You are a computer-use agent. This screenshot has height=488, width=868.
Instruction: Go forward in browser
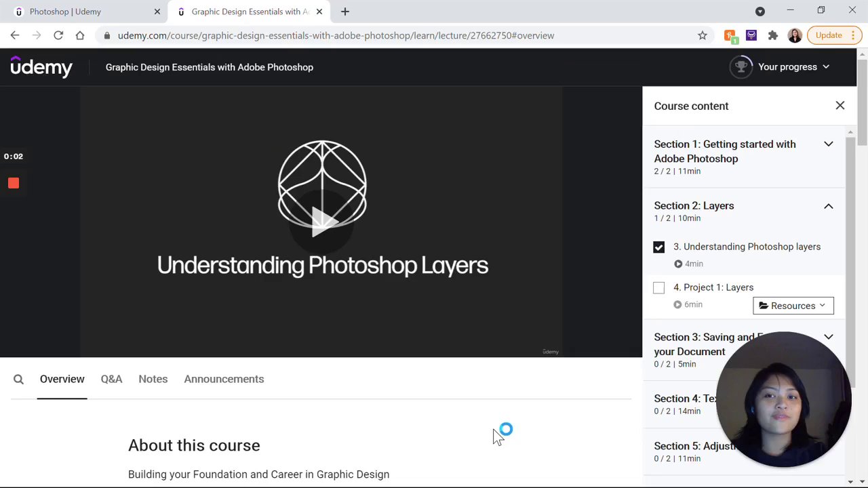click(x=37, y=35)
